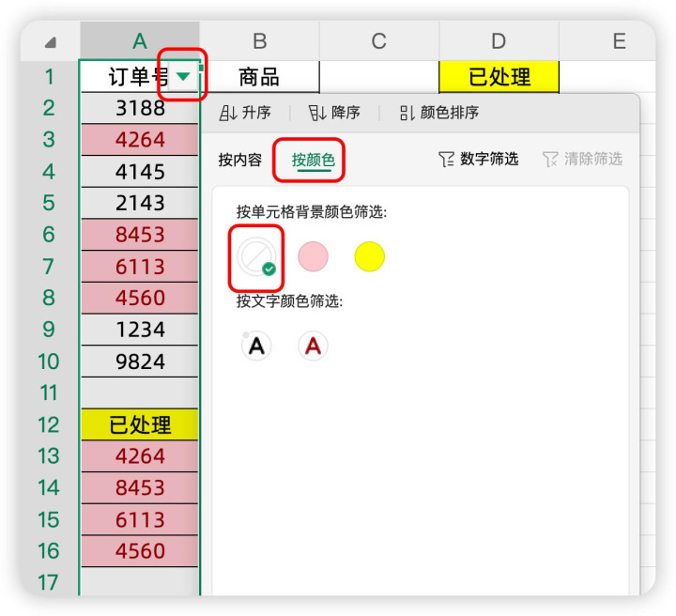This screenshot has height=616, width=676.
Task: Click the yellow 已处理 cell in D1
Action: coord(499,77)
